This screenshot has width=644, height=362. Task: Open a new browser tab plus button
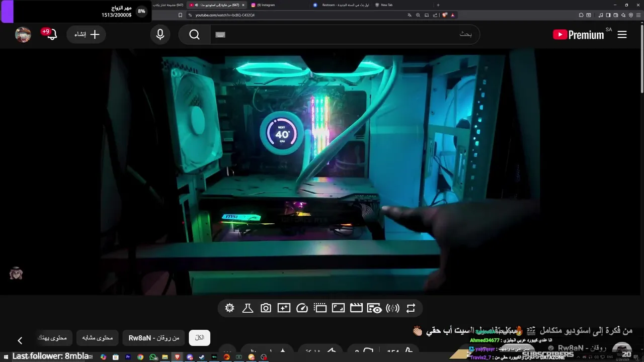(x=438, y=5)
